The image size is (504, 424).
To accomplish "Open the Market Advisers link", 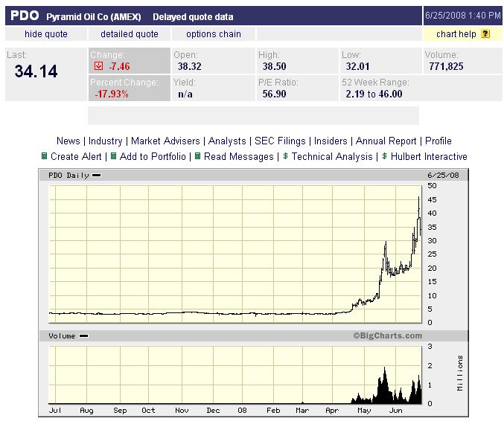I will point(165,141).
